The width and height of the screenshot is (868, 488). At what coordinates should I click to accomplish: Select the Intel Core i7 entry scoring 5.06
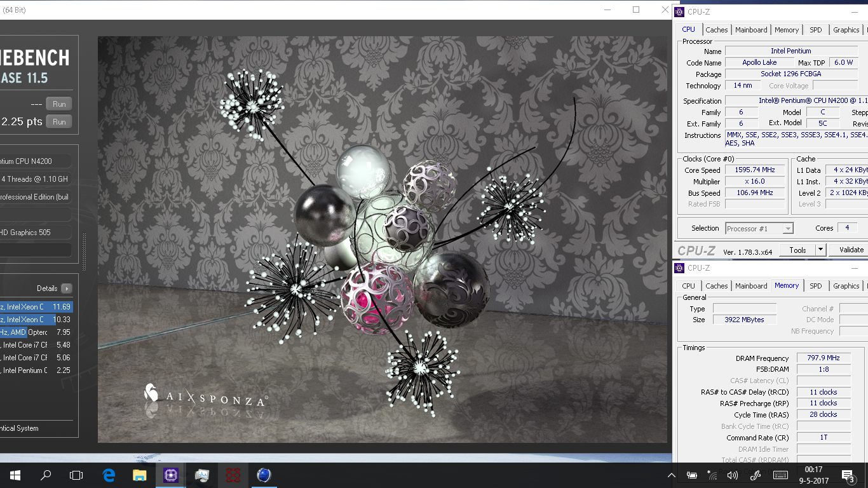[36, 358]
